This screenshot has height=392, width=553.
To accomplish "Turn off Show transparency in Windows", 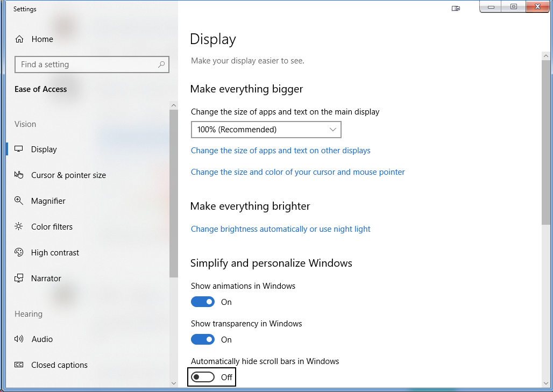I will coord(203,339).
